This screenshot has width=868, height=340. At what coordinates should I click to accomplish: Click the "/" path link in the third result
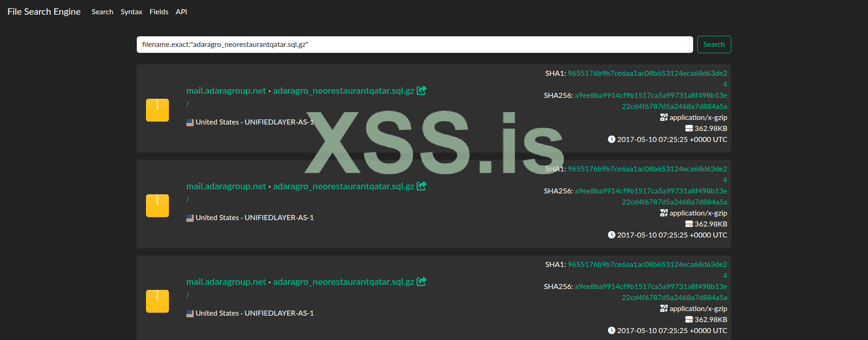point(188,295)
